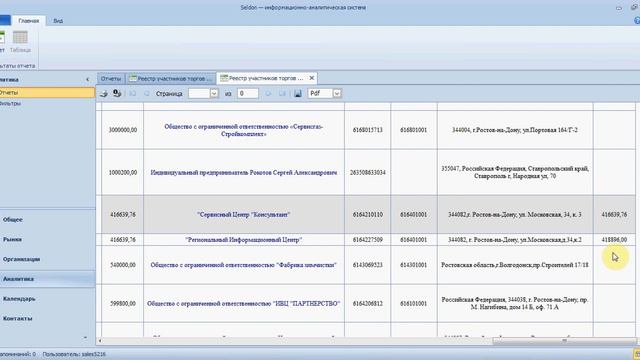Open the Календарь navigation section
Image resolution: width=640 pixels, height=360 pixels.
47,299
